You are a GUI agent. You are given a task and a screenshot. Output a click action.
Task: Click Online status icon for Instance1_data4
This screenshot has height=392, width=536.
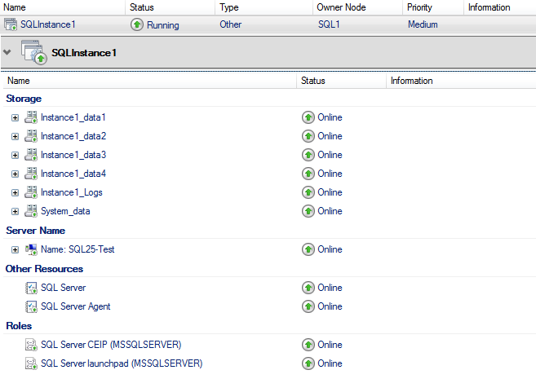tap(308, 174)
